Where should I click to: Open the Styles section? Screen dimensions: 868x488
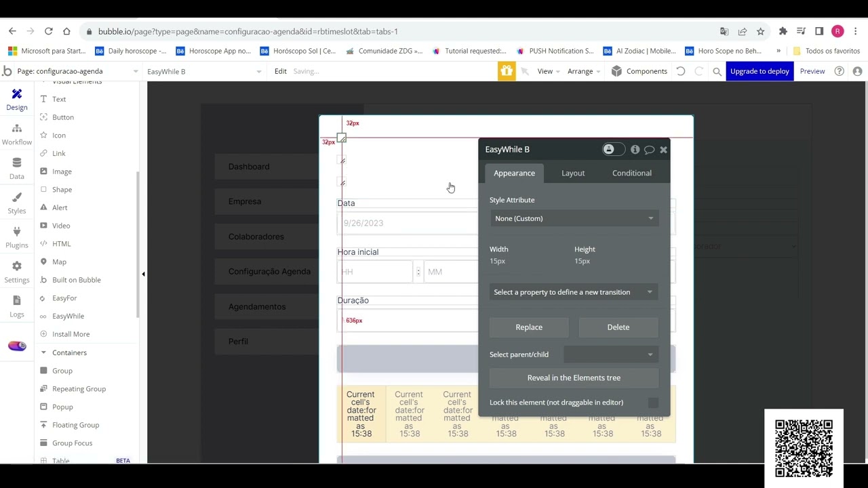point(17,203)
